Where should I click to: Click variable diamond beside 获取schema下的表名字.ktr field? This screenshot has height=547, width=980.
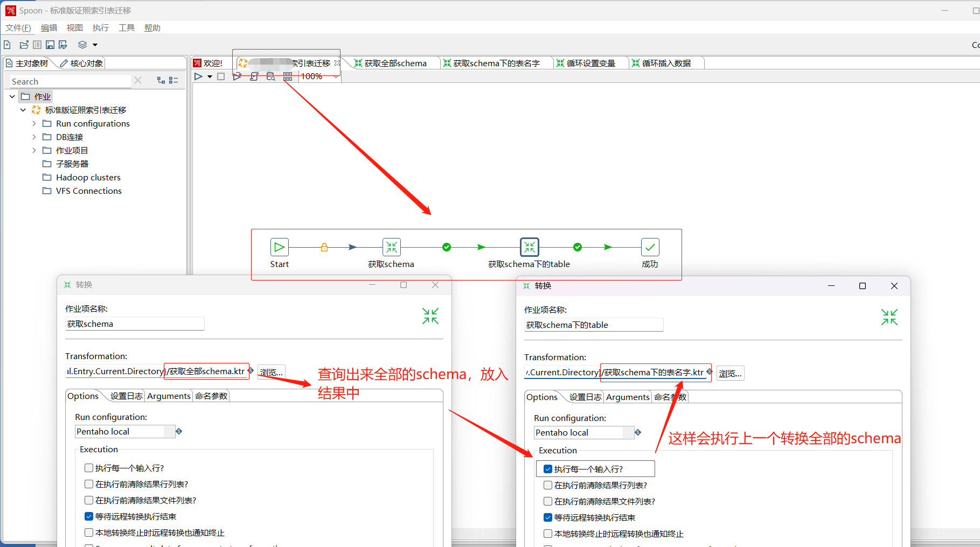coord(710,371)
